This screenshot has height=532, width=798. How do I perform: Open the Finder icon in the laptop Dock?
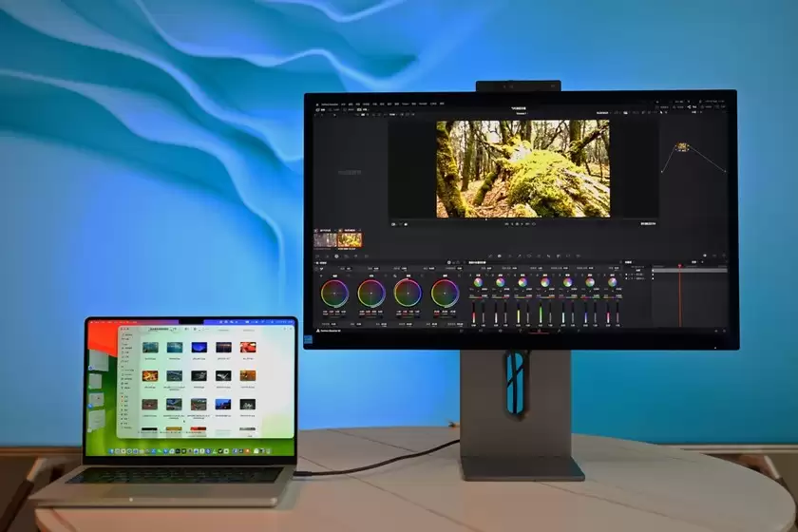(111, 451)
